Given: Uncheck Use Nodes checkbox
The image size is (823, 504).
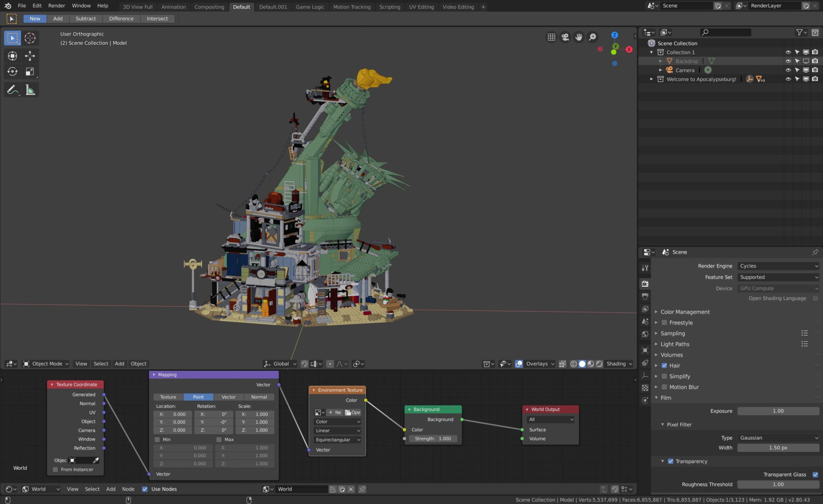Looking at the screenshot, I should (x=145, y=489).
